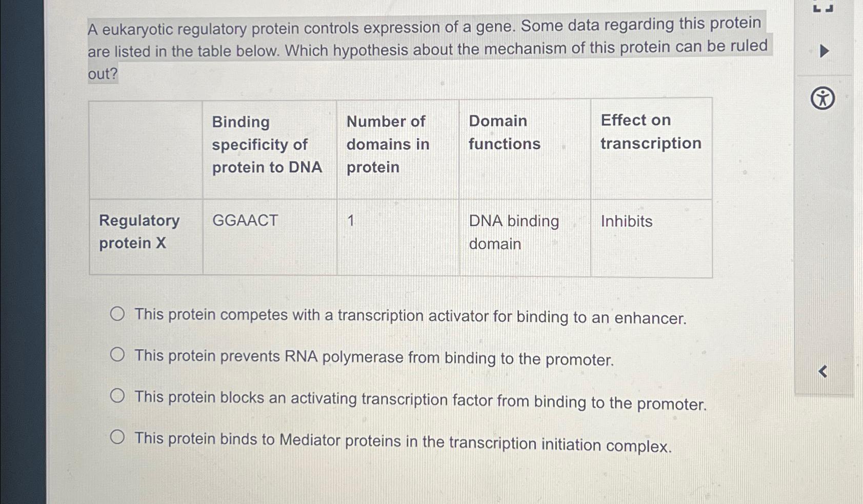Screen dimensions: 863x504
Task: Select the activating transcription factor answer option
Action: [x=118, y=395]
